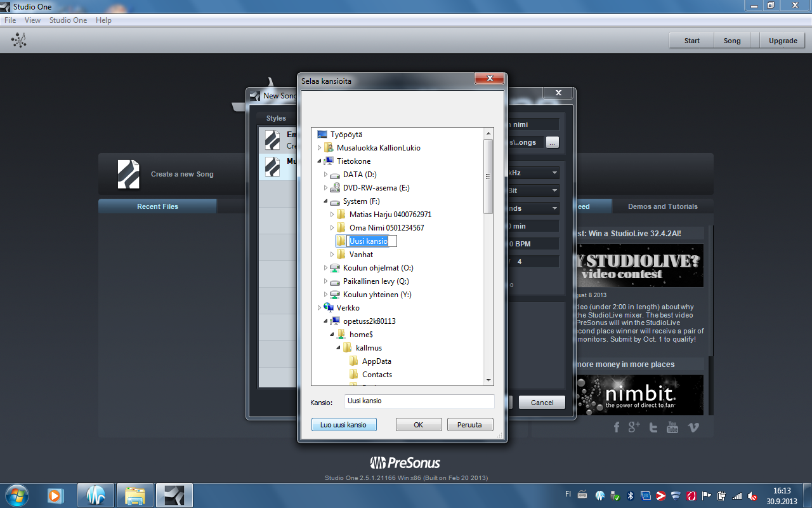Collapse the opetuss2k80113 network computer node
Screen dimensions: 812x508
(325, 321)
